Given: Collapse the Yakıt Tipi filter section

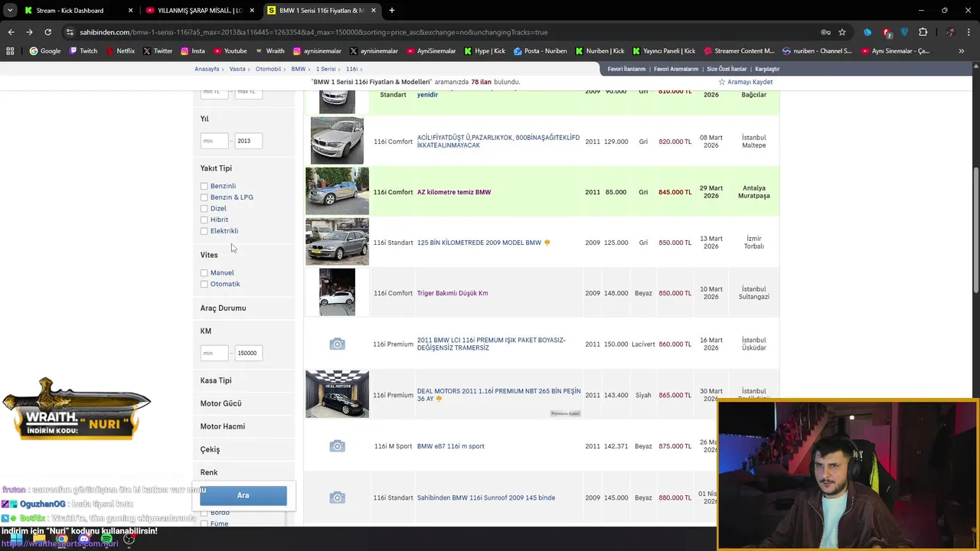Looking at the screenshot, I should click(216, 168).
